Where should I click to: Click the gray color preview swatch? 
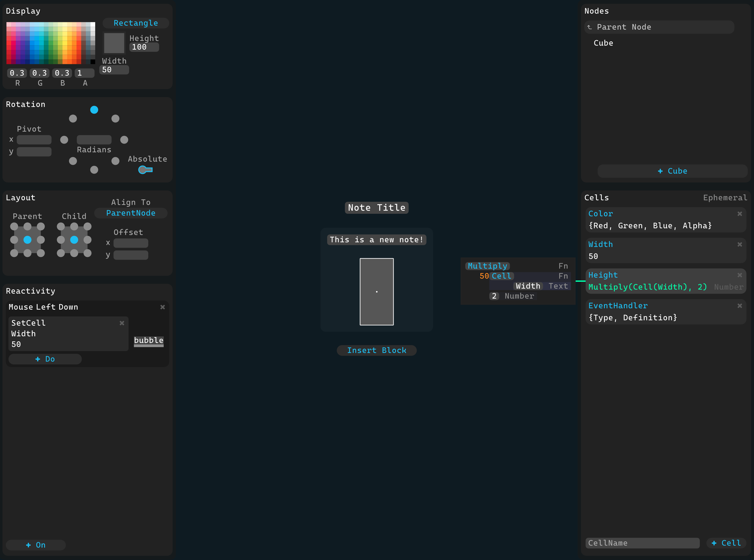pos(114,43)
